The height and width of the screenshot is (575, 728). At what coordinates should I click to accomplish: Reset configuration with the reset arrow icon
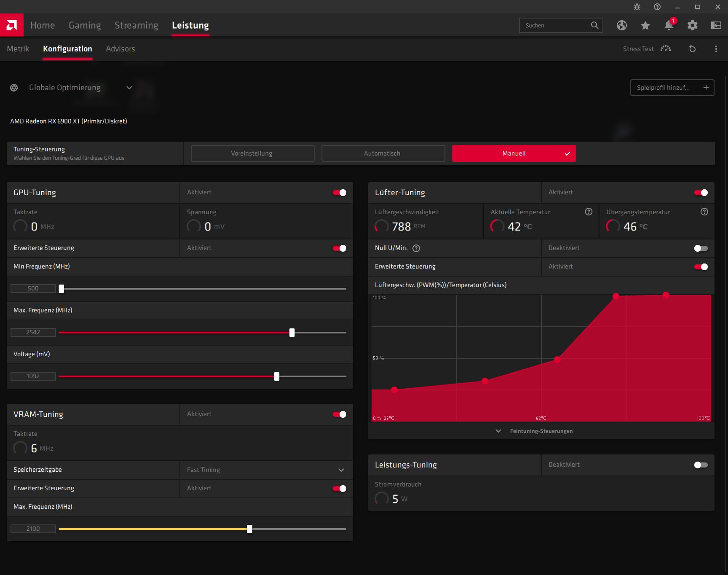(x=692, y=49)
